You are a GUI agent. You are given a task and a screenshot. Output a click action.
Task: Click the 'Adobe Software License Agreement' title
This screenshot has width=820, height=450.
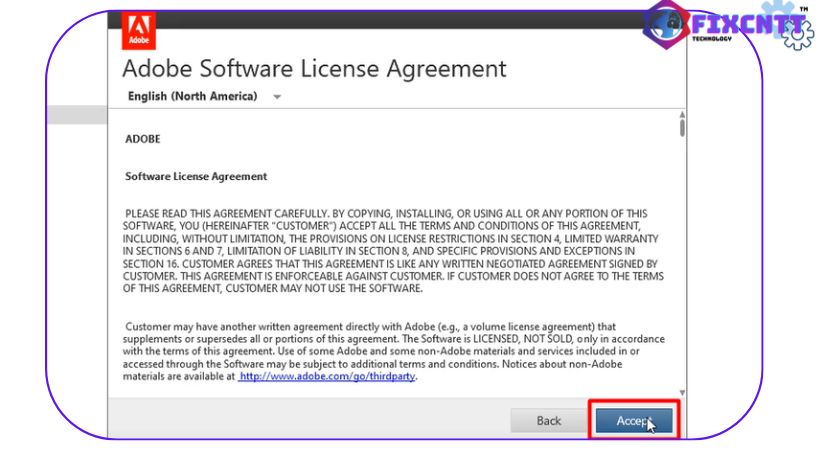tap(314, 69)
